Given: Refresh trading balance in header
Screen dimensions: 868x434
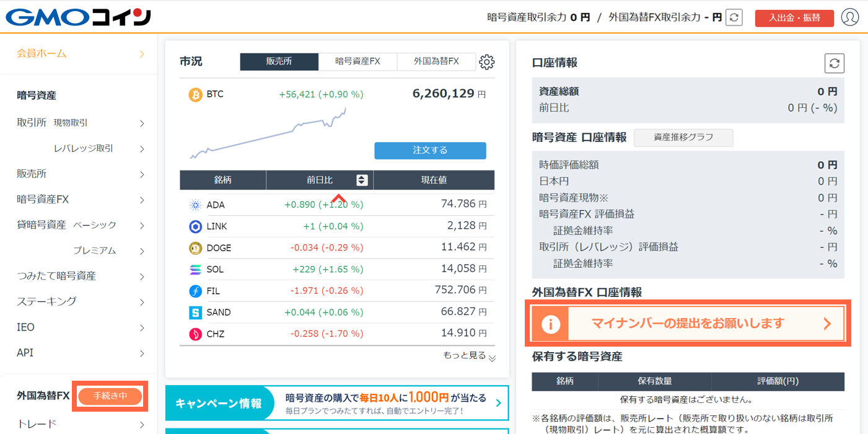Looking at the screenshot, I should pyautogui.click(x=734, y=17).
